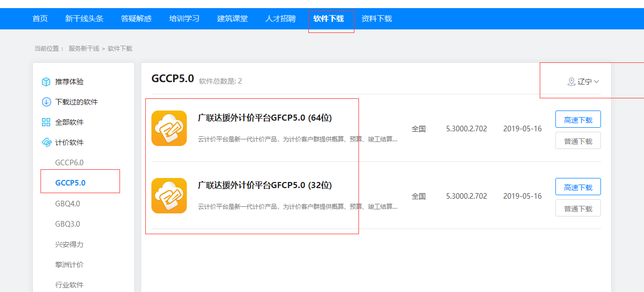The image size is (644, 292).
Task: Click the description text under the 64位 title
Action: [298, 139]
